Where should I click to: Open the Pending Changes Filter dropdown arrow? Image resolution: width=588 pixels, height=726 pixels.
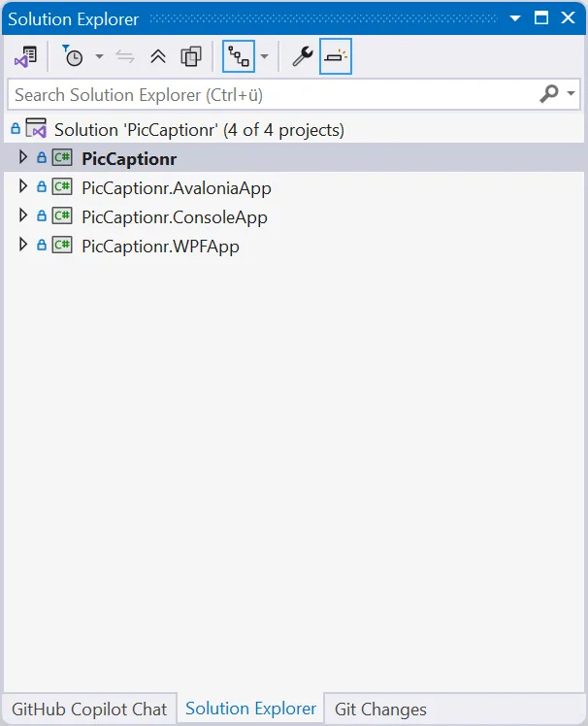pos(99,57)
